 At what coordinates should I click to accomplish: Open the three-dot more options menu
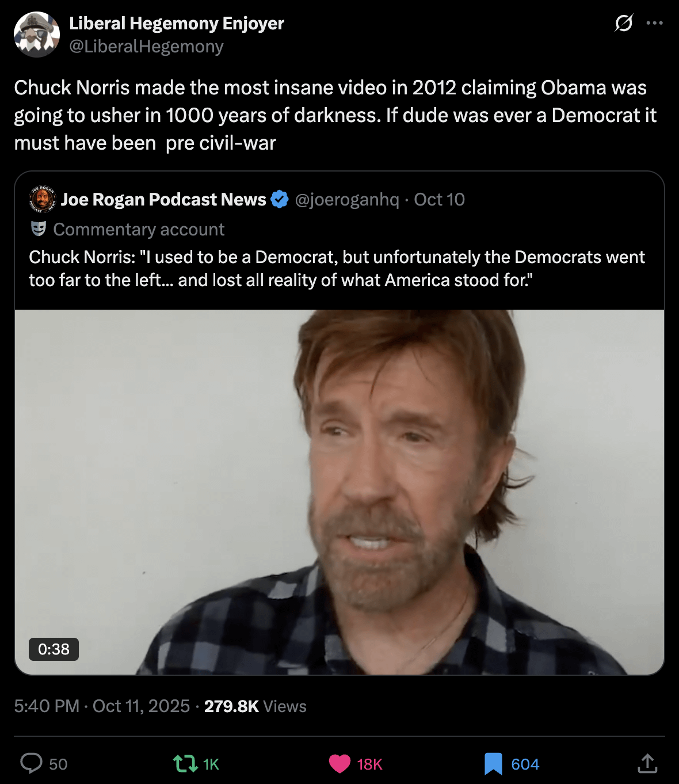click(654, 23)
